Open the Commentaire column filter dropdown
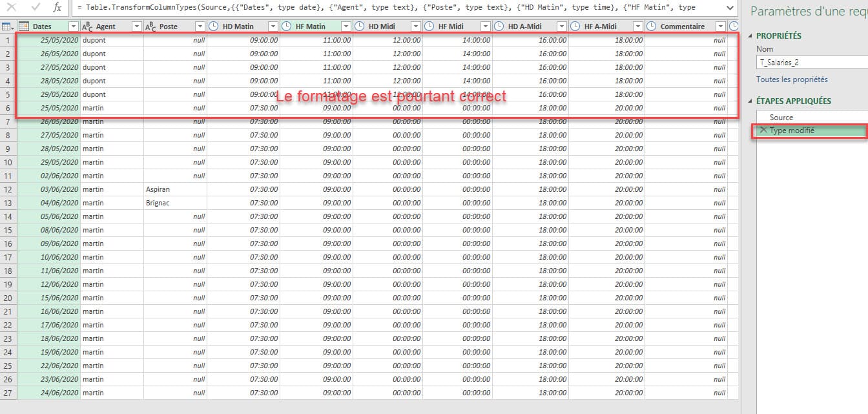Viewport: 868px width, 414px height. coord(720,26)
